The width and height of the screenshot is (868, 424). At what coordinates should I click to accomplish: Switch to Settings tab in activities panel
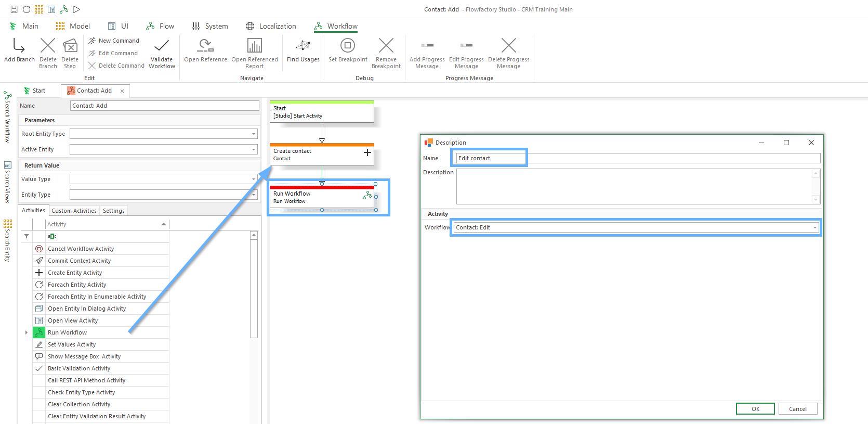tap(114, 211)
